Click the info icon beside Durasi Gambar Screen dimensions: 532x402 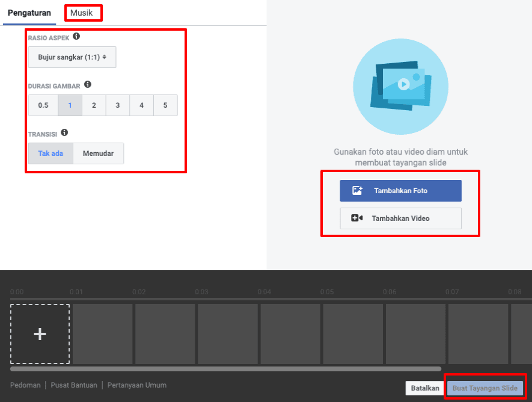coord(88,85)
